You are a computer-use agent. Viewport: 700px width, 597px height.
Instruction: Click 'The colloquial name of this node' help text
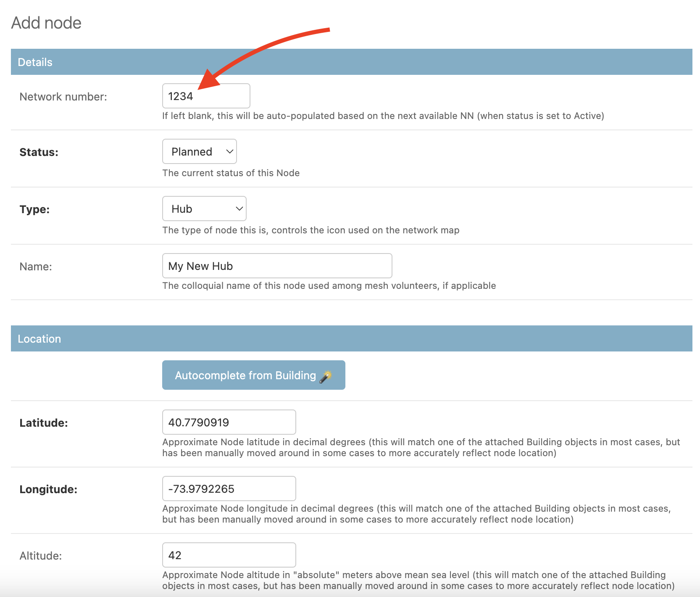click(x=329, y=285)
